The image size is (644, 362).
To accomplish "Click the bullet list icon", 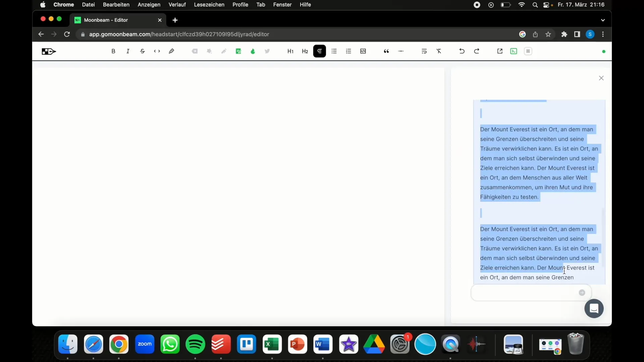I will pyautogui.click(x=334, y=51).
